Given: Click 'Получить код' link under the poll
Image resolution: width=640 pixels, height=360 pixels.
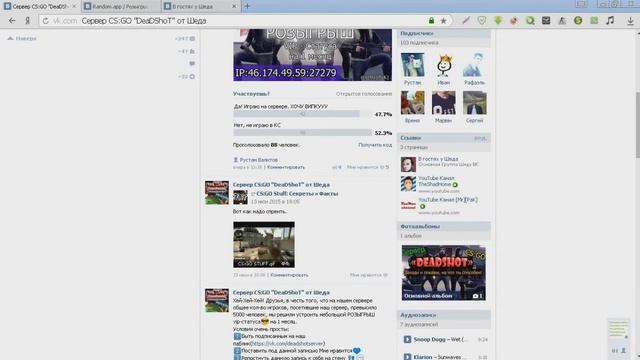Looking at the screenshot, I should pos(375,145).
